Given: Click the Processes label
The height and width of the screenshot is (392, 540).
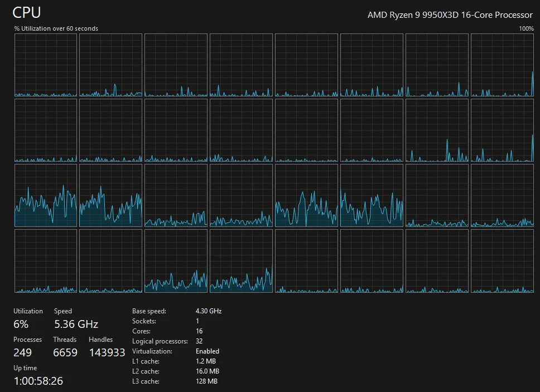Looking at the screenshot, I should tap(27, 340).
